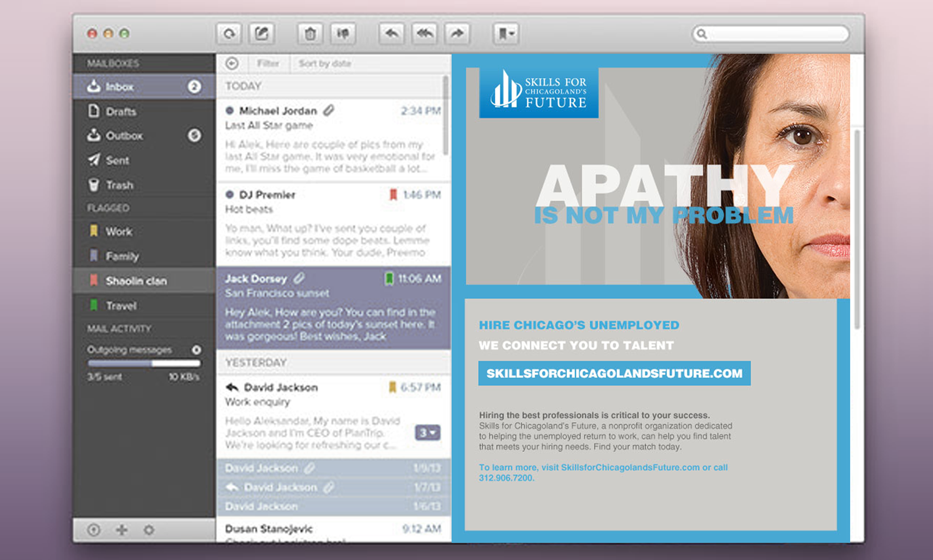The height and width of the screenshot is (560, 933).
Task: Open the SKILLSFORCHICAGOLANDSFUTURE.COM link button
Action: 614,373
